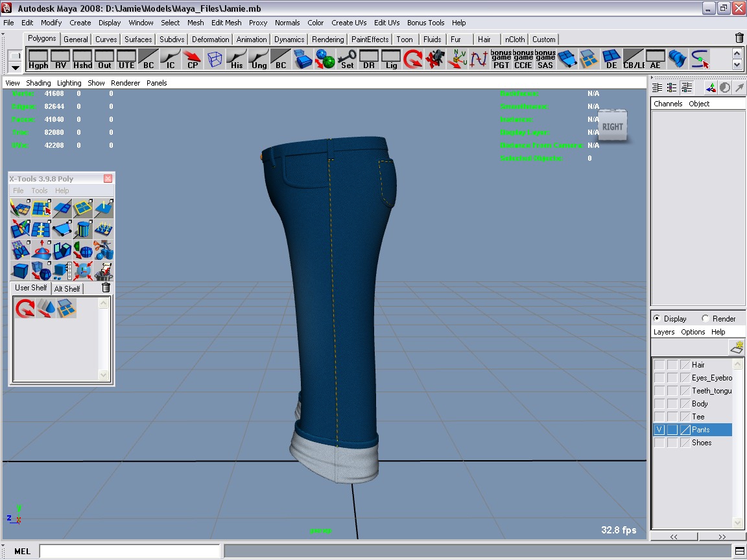Click the RIGHT view cube

coord(612,126)
